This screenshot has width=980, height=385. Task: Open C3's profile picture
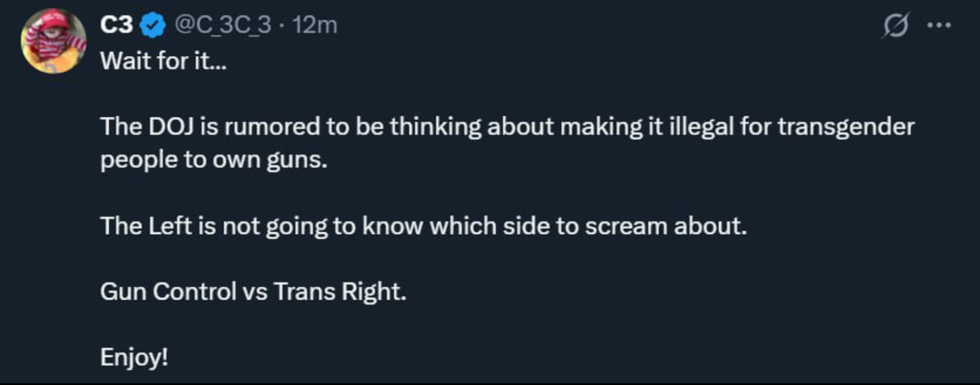(53, 41)
